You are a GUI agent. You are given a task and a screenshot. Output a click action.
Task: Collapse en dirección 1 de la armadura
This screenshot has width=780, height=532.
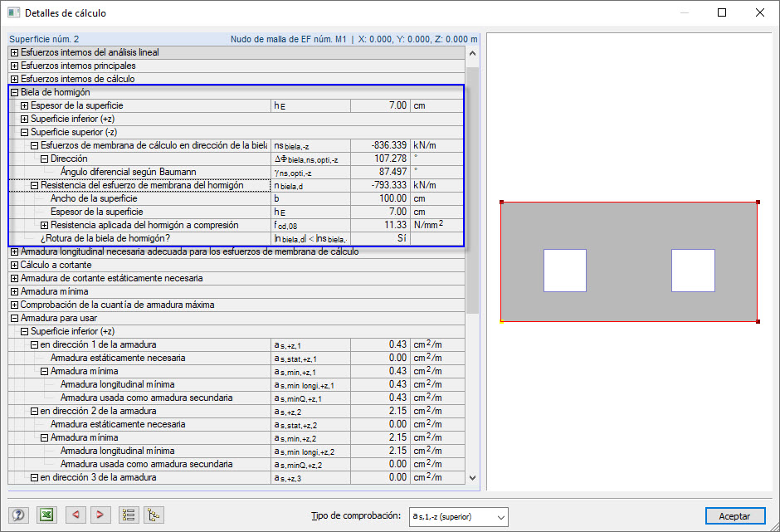34,345
